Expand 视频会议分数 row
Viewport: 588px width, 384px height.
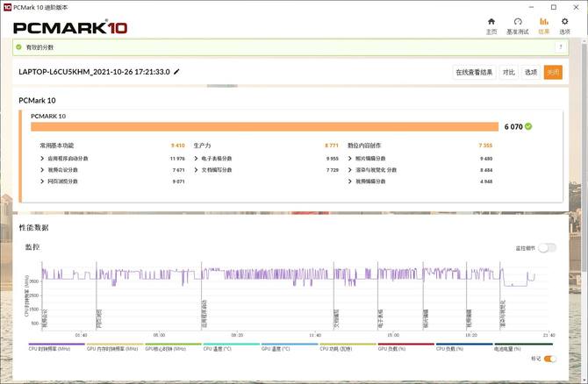point(42,170)
